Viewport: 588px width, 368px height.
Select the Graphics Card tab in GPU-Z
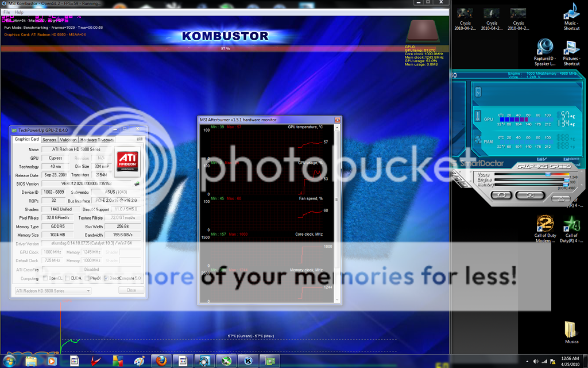[26, 139]
